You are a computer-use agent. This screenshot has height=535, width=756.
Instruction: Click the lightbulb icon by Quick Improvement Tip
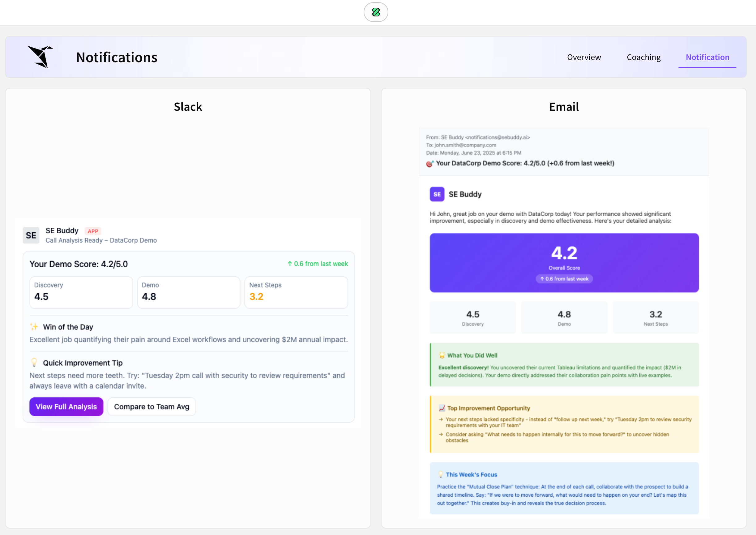tap(34, 362)
